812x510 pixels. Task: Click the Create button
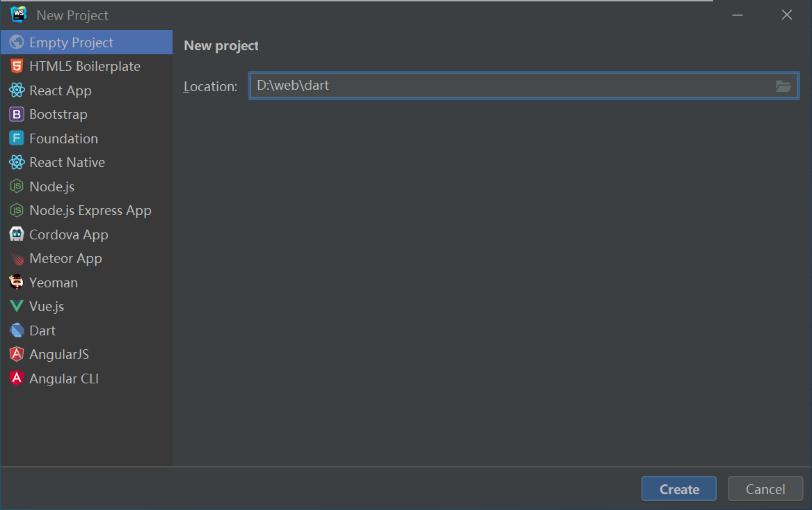pyautogui.click(x=678, y=488)
